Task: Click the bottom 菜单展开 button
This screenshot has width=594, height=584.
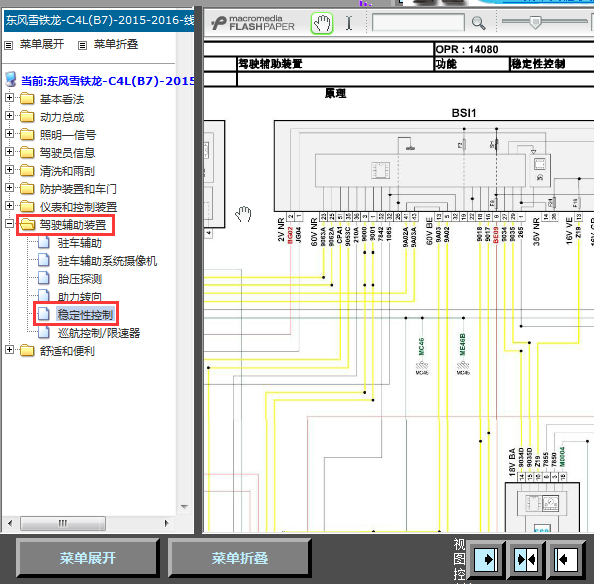Action: (x=88, y=558)
